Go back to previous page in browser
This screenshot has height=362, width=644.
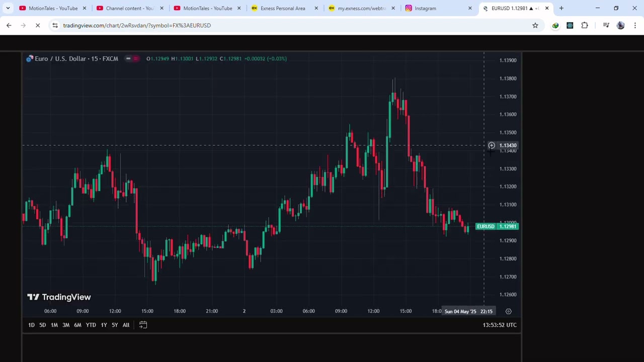(x=9, y=25)
